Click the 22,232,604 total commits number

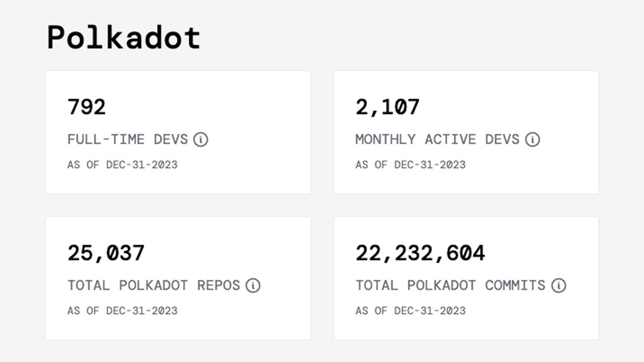click(x=420, y=253)
